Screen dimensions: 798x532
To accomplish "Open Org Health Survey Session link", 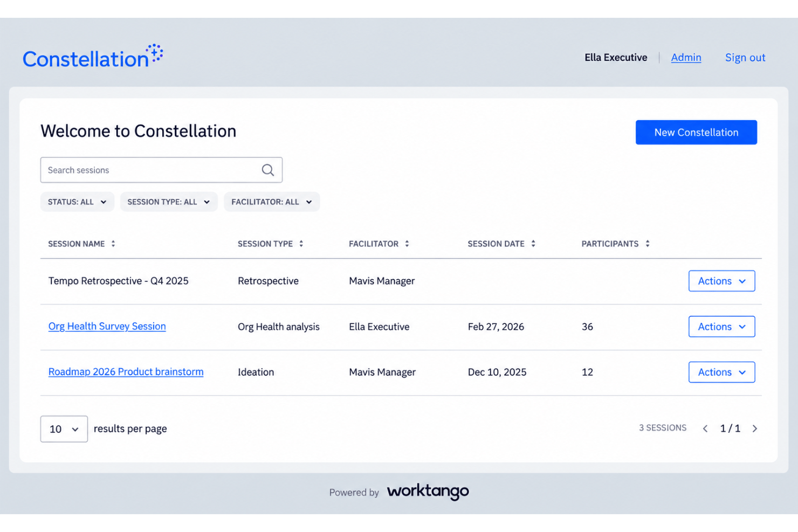I will point(107,326).
